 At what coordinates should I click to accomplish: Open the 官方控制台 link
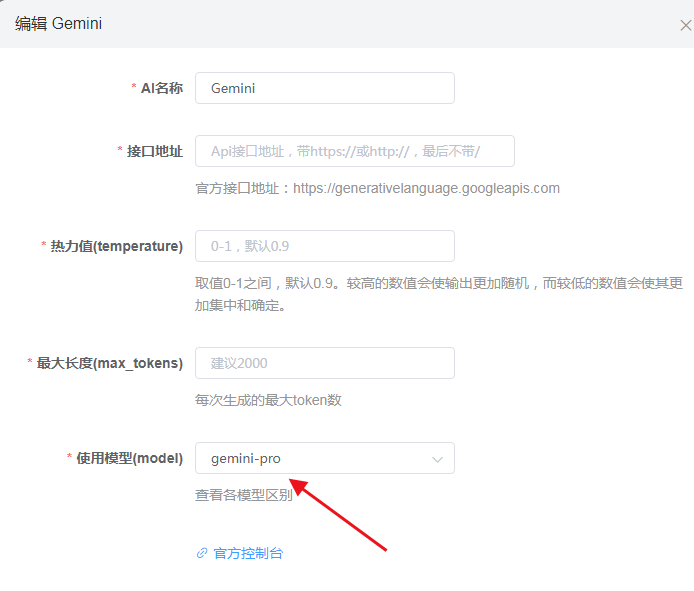pyautogui.click(x=248, y=553)
